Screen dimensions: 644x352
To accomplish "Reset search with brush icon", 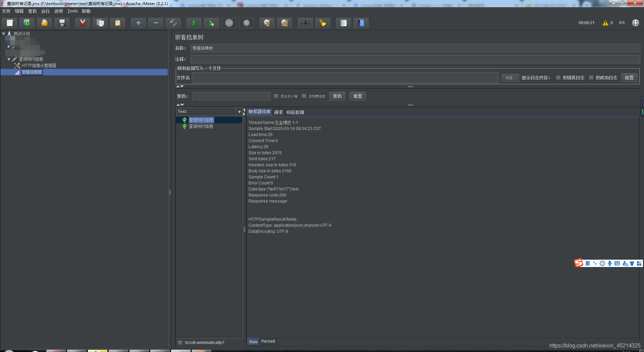I will point(323,23).
